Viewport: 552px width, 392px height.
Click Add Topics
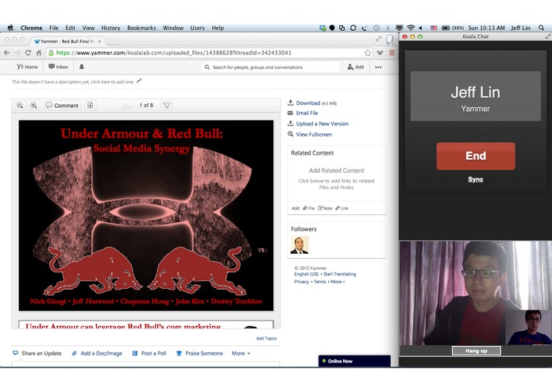pos(266,338)
